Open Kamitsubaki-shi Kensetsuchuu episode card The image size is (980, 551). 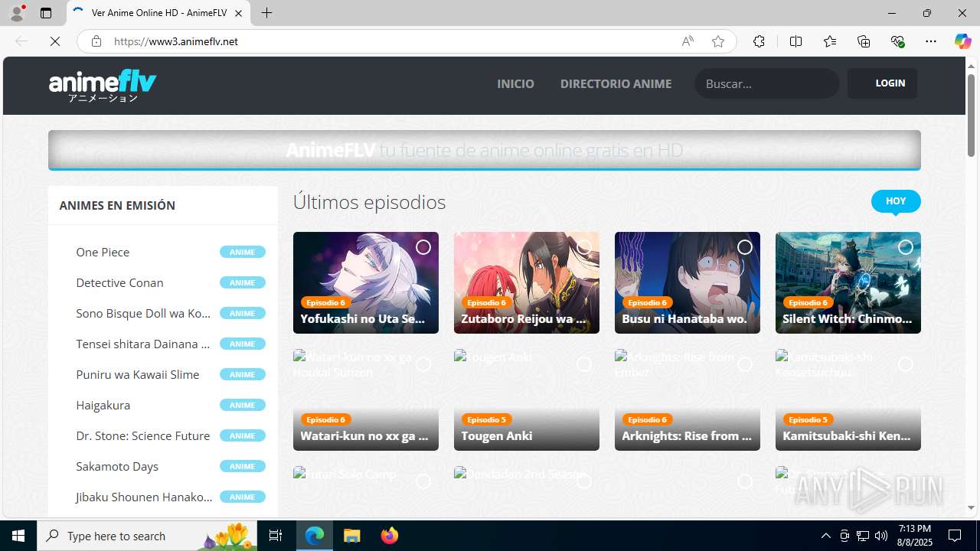point(848,400)
